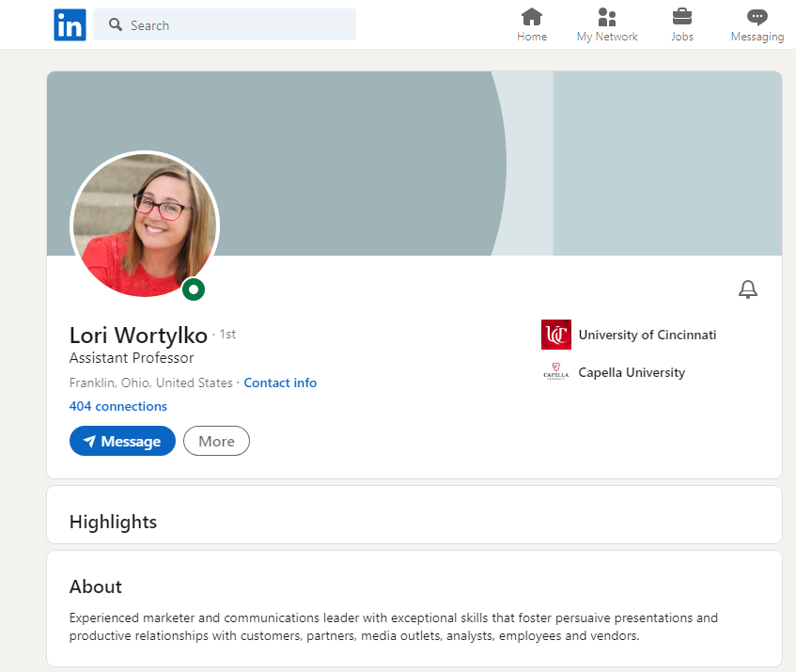The height and width of the screenshot is (672, 796).
Task: Open the My Network tab
Action: click(607, 24)
